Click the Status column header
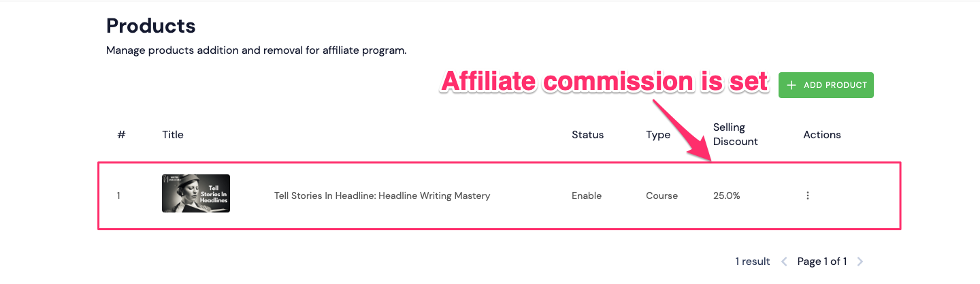The width and height of the screenshot is (980, 284). (587, 134)
